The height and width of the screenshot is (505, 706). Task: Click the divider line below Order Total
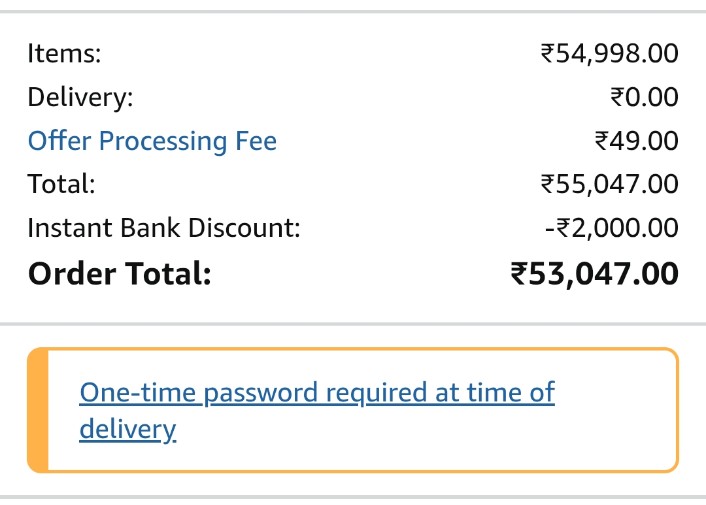pos(353,323)
